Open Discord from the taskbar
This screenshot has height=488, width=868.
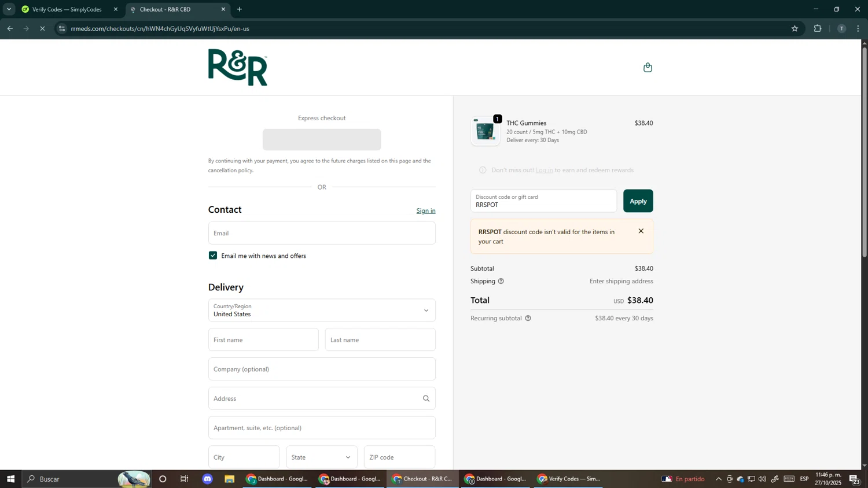point(208,479)
